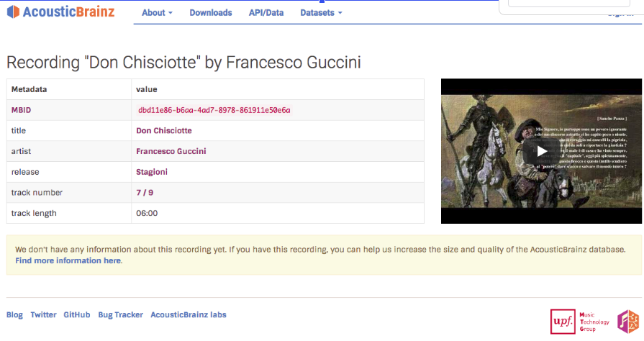
Task: Open the MBID link dbd11e86-b6aa-4ad7
Action: 214,110
